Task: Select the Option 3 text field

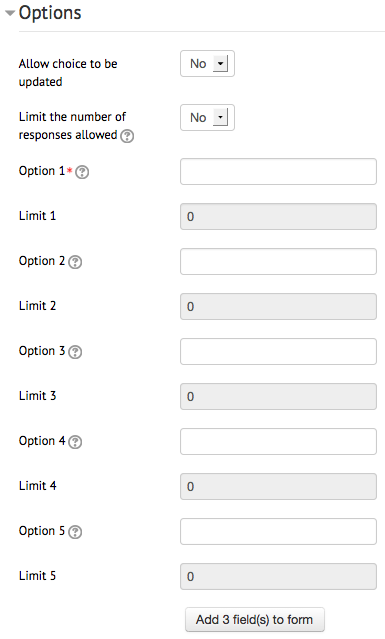Action: 278,352
